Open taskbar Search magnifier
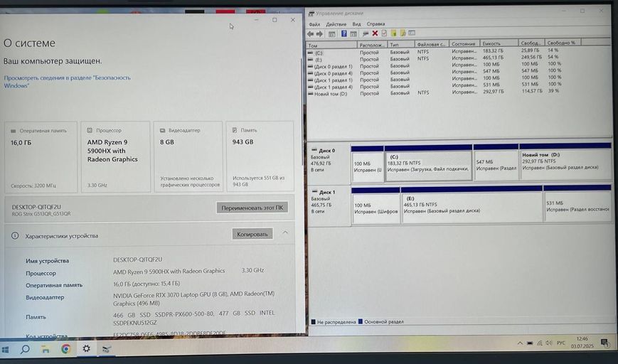618x364 pixels. click(x=25, y=349)
